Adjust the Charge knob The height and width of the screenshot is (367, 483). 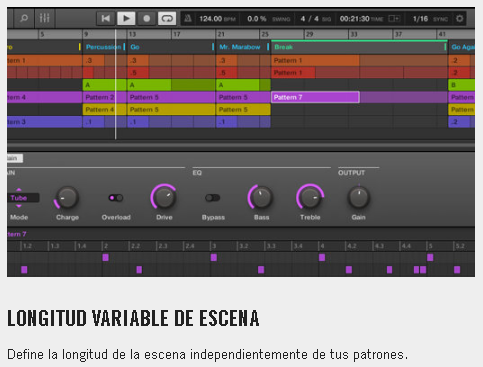[x=67, y=197]
